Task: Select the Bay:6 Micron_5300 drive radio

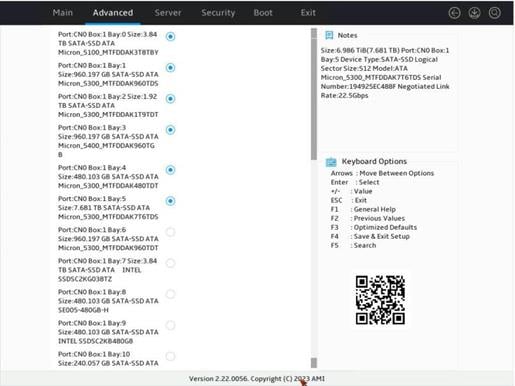Action: coord(170,232)
